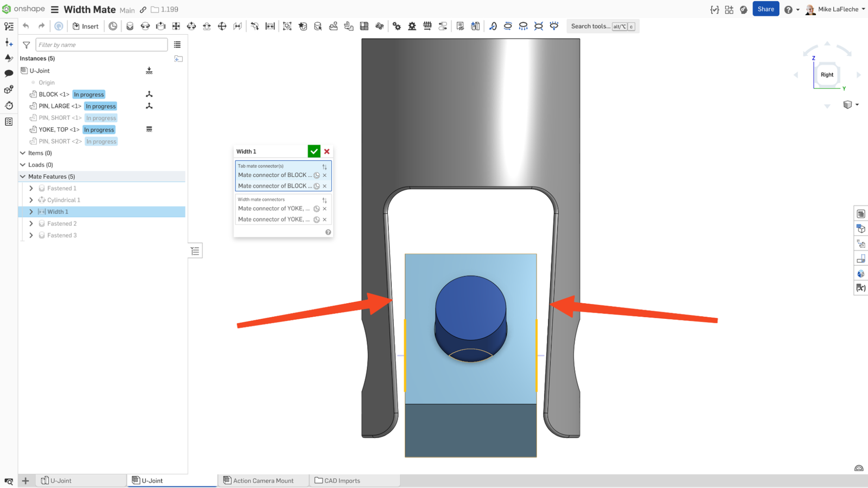The image size is (868, 488).
Task: Select the filter funnel icon in the Instances panel
Action: 25,44
